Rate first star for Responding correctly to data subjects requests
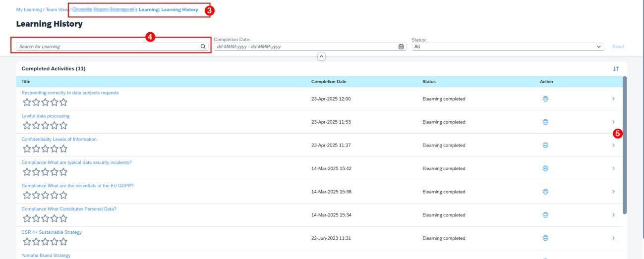This screenshot has height=259, width=644. [x=26, y=103]
